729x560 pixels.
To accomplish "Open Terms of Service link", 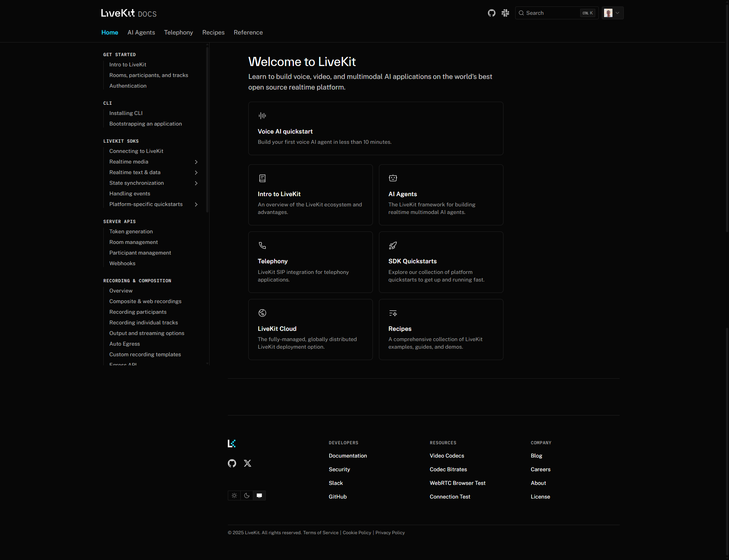I will 321,533.
